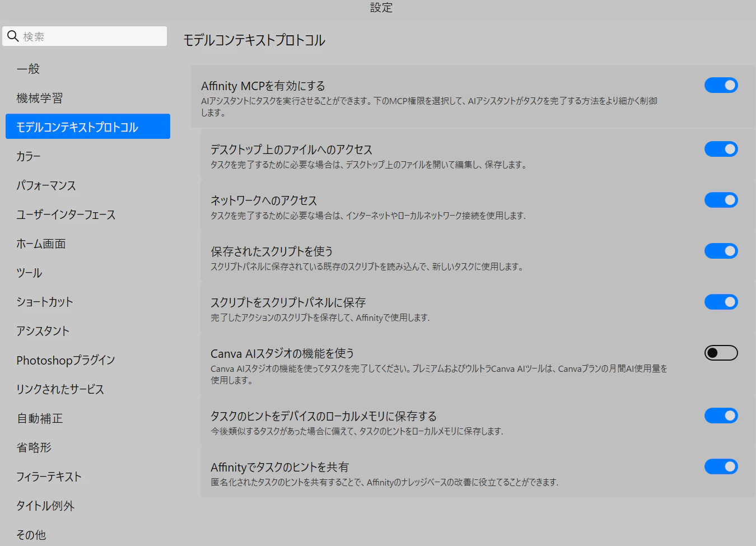This screenshot has height=546, width=756.
Task: Open the パフォーマンス settings category
Action: (x=88, y=185)
